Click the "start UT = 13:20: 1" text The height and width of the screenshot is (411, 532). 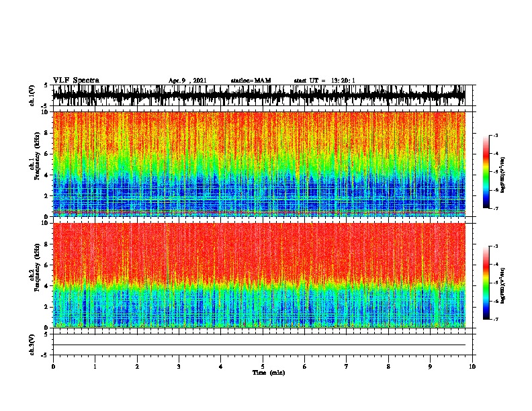click(x=324, y=81)
